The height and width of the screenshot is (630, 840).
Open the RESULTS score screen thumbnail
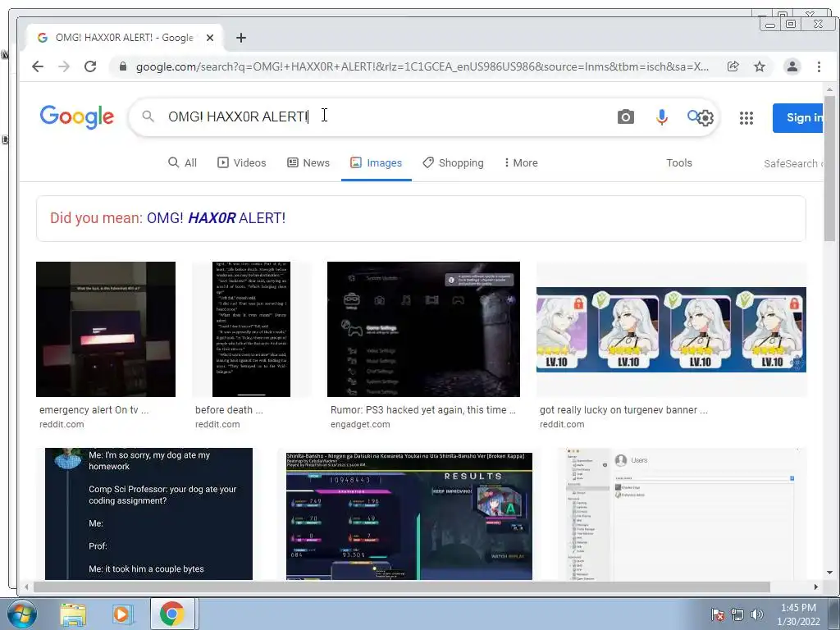click(409, 516)
